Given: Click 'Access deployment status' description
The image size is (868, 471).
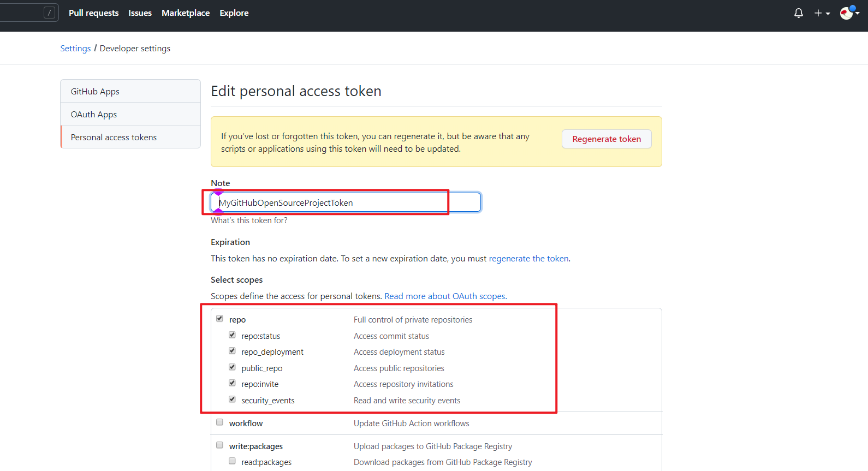Looking at the screenshot, I should (399, 352).
